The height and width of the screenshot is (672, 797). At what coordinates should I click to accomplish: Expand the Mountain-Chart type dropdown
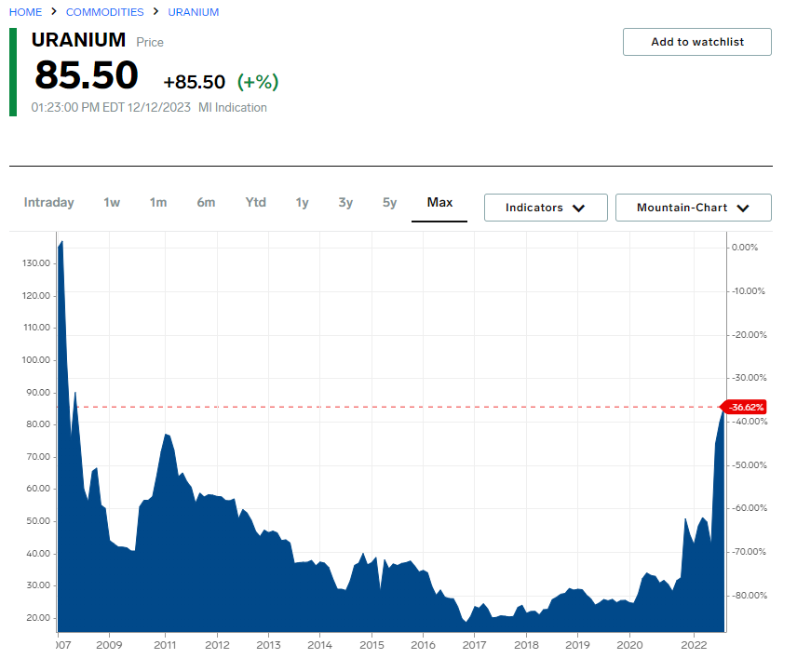click(693, 208)
